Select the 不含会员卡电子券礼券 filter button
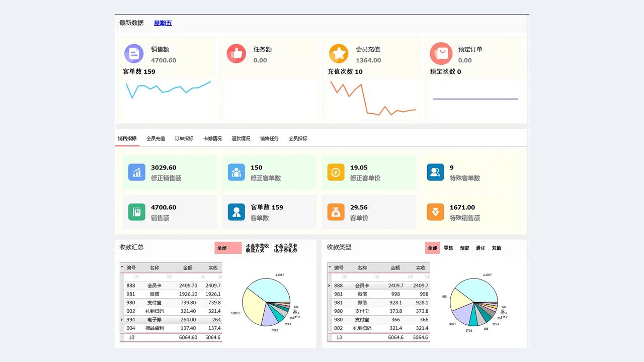The height and width of the screenshot is (362, 644). pos(286,248)
